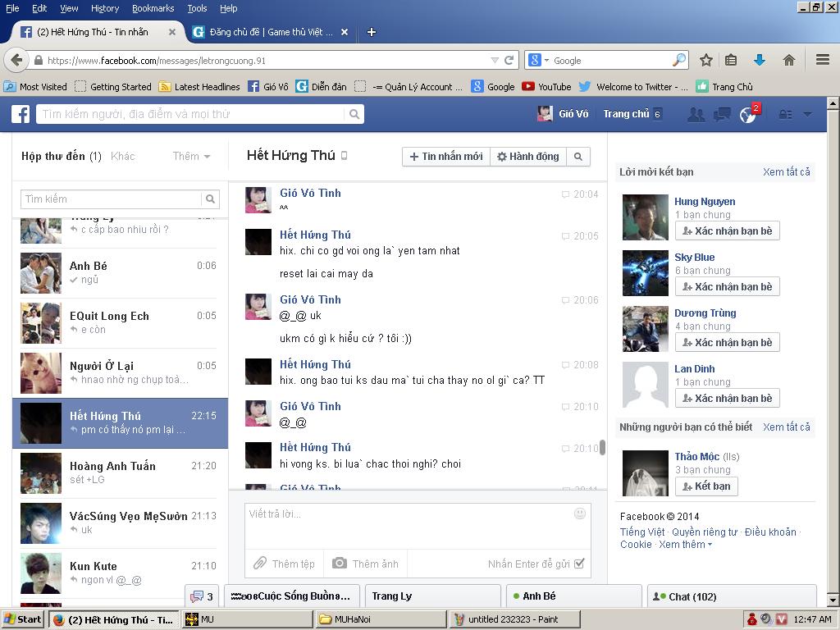Close the Hết Hứng Thú browser tab
840x630 pixels.
point(172,32)
